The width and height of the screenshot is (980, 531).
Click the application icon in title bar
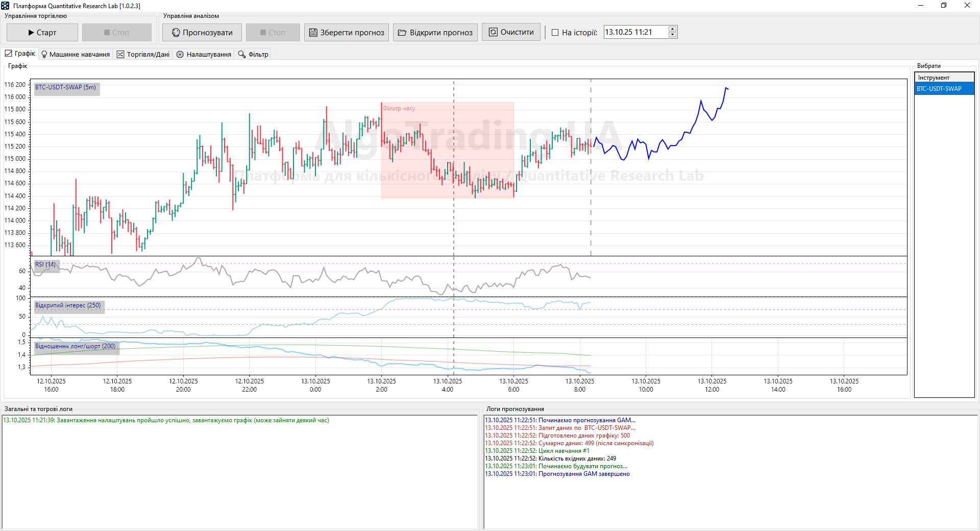click(x=6, y=6)
